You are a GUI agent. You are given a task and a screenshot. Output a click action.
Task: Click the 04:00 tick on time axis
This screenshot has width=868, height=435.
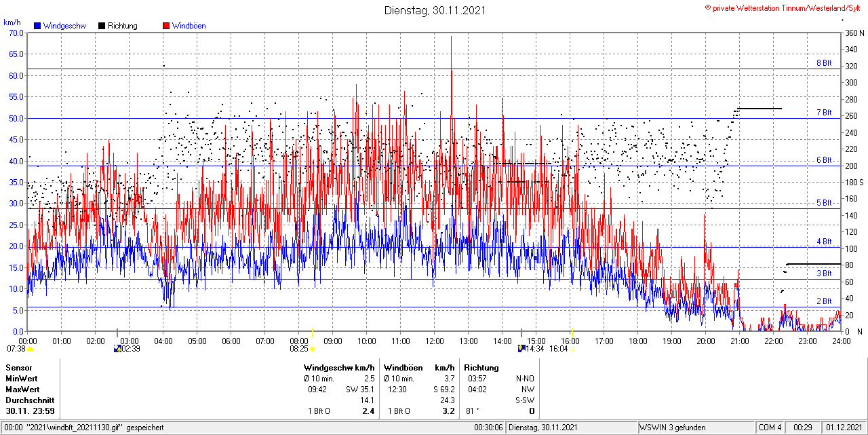click(163, 341)
